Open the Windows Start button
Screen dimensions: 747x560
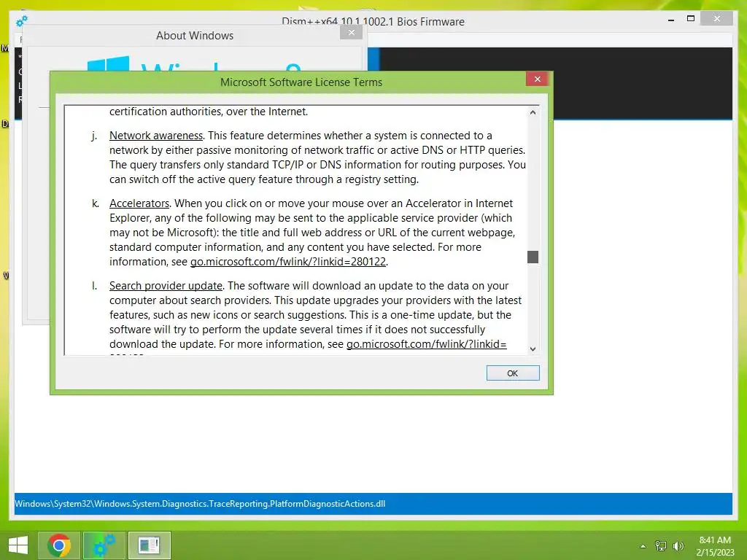(18, 545)
